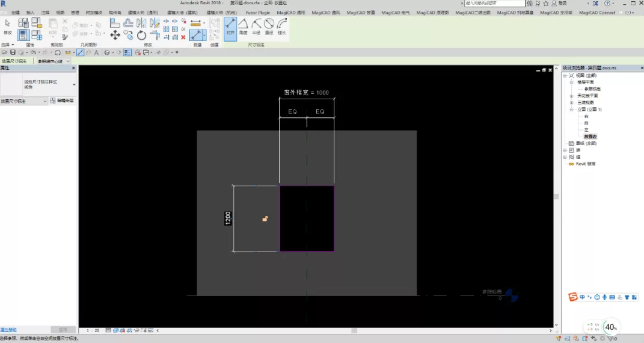644x343 pixels.
Task: Pick the Diameter (直径) dimension tool
Action: [x=269, y=27]
